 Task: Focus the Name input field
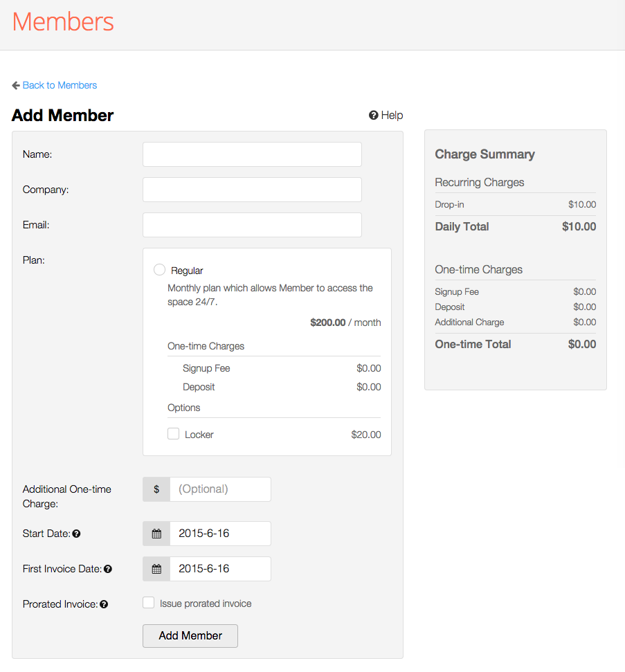coord(252,154)
